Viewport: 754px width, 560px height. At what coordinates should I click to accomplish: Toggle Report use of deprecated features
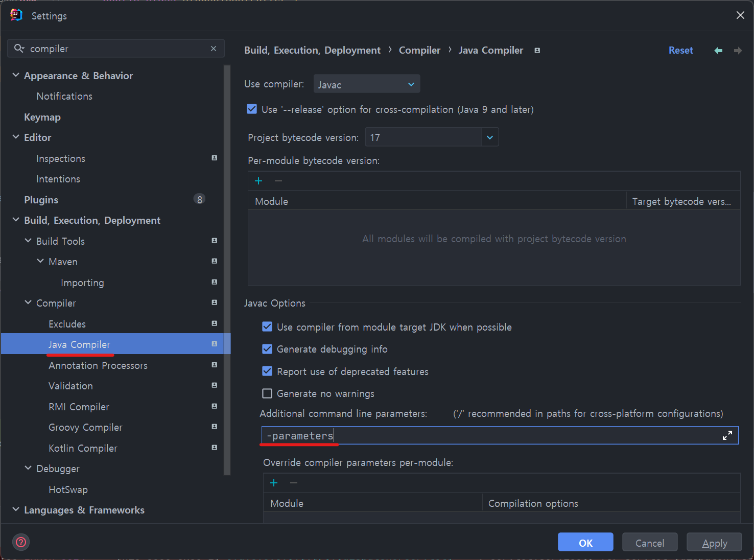(x=267, y=371)
